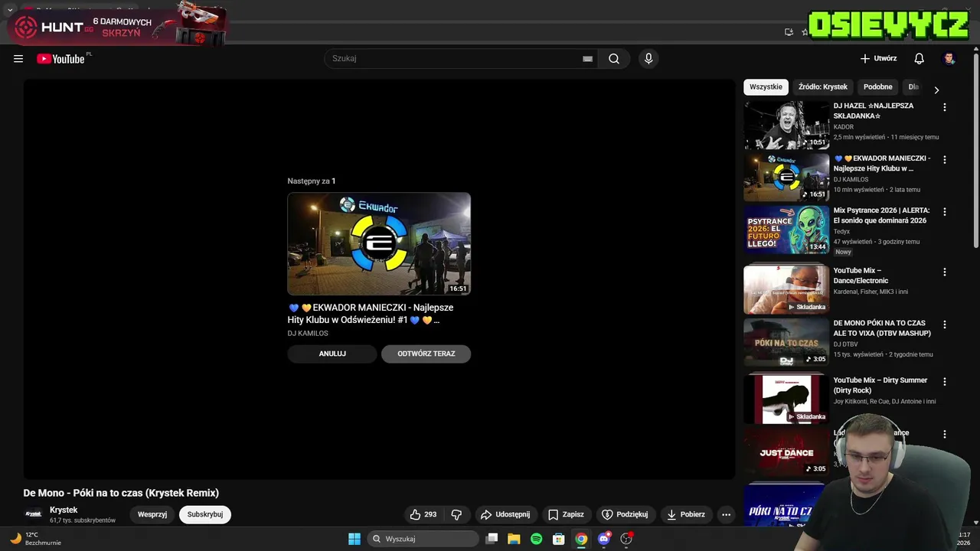Download the video via Pobierz
Screen dimensions: 980x551
click(685, 514)
